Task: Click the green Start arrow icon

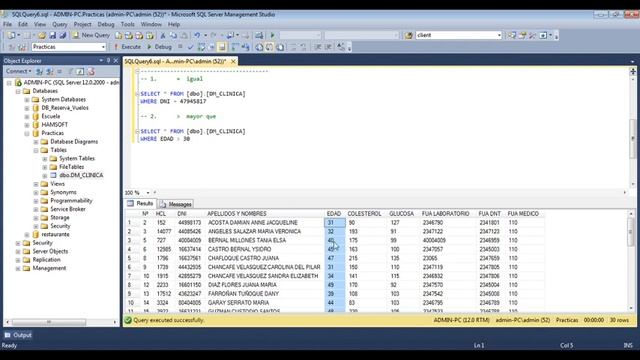Action: (x=273, y=36)
